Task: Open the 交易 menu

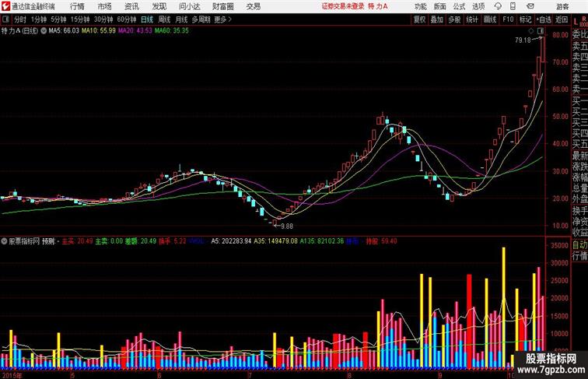Action: (253, 6)
